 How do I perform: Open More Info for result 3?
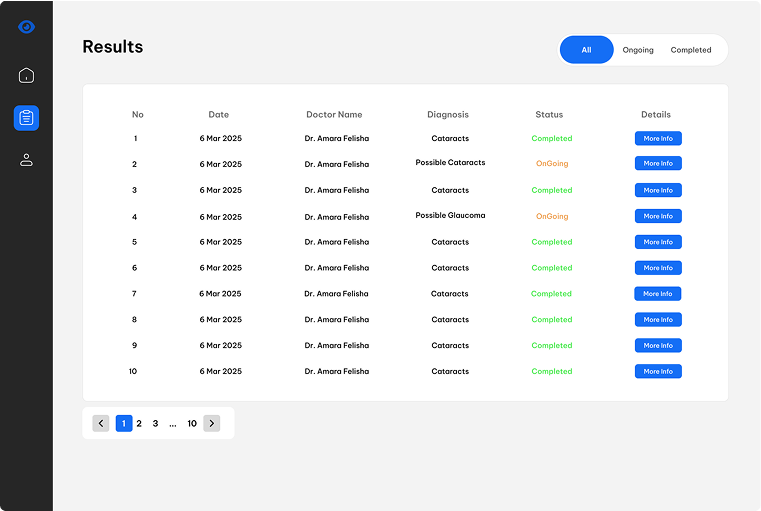click(658, 190)
